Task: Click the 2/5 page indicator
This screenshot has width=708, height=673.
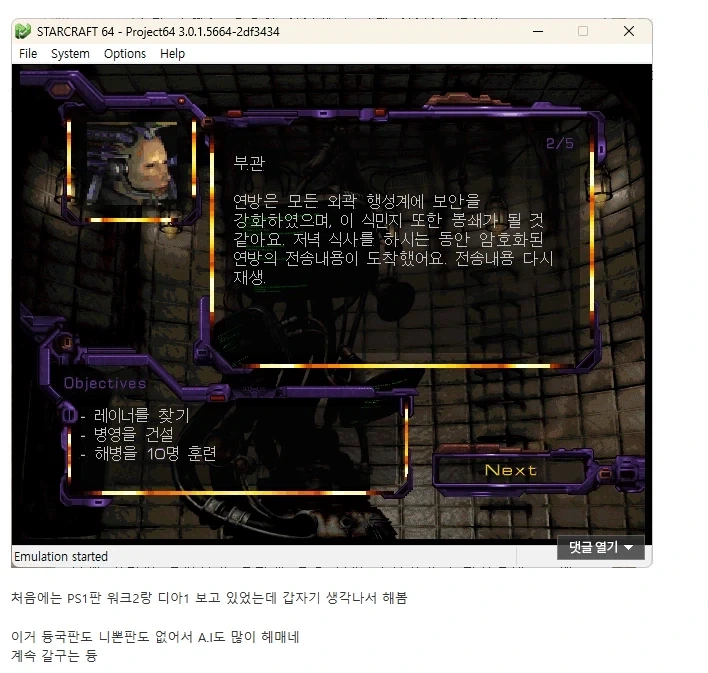Action: coord(559,144)
